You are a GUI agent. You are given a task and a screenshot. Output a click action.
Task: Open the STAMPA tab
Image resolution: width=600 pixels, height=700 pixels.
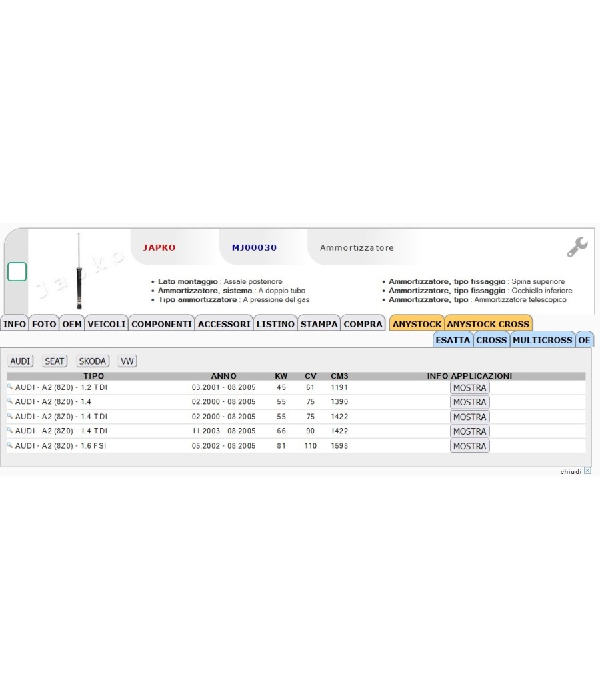coord(319,324)
